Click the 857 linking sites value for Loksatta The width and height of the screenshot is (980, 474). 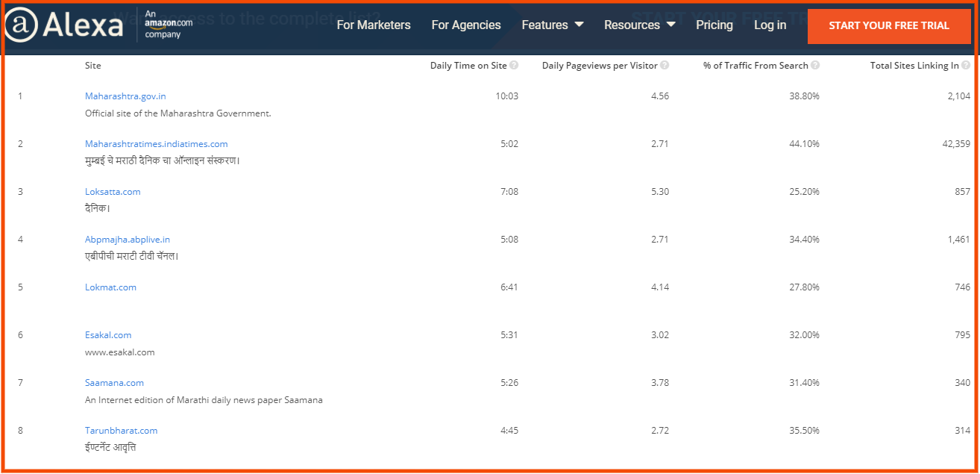(963, 192)
